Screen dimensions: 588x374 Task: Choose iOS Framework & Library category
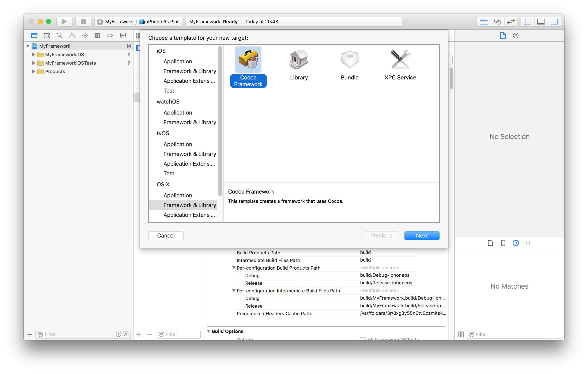(x=189, y=71)
